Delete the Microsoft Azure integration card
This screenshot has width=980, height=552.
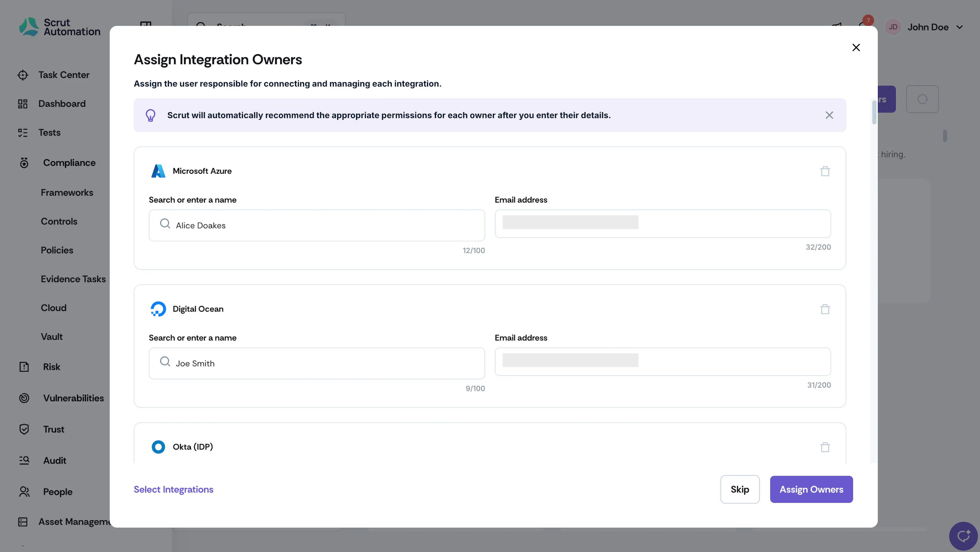click(825, 171)
